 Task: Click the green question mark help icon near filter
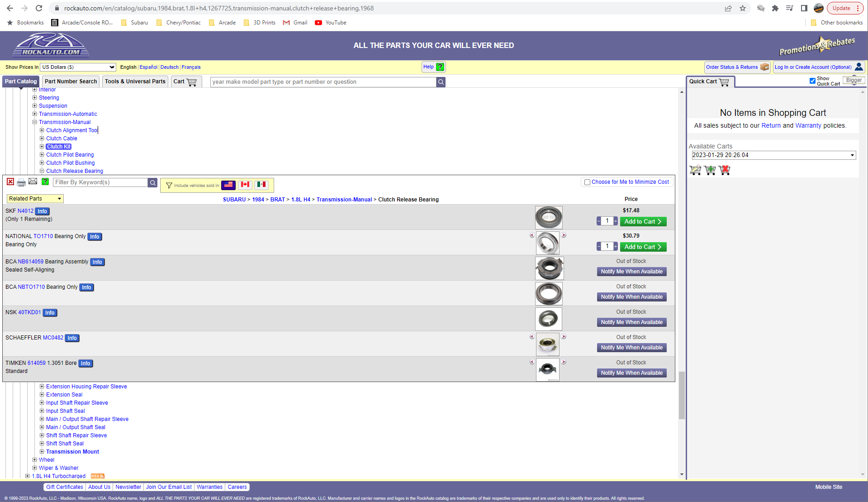click(45, 182)
